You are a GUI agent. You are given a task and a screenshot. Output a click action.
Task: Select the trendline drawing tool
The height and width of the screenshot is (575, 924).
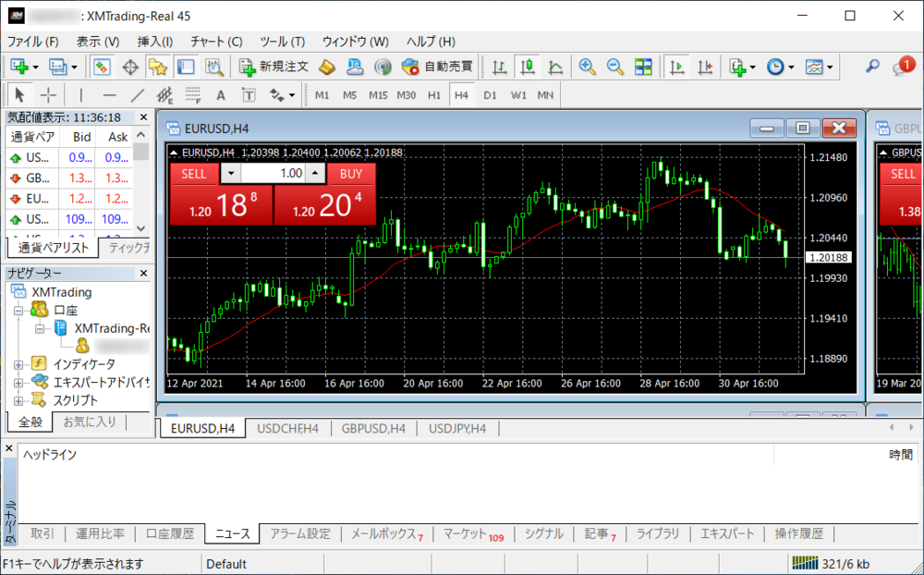(x=138, y=95)
